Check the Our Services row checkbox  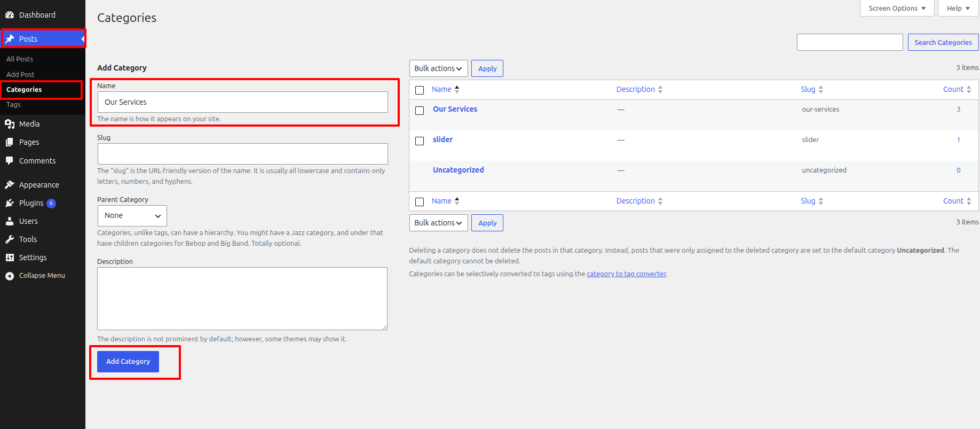click(x=420, y=111)
